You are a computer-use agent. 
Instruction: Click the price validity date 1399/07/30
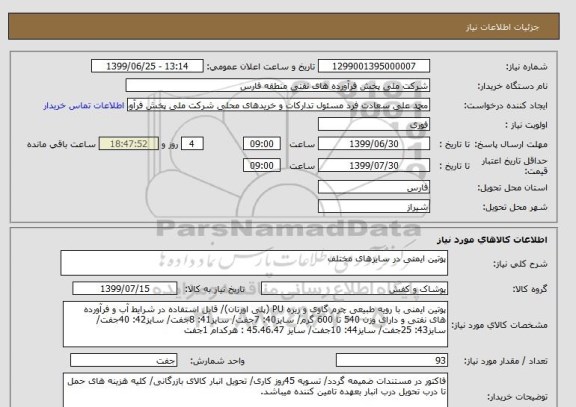click(374, 166)
